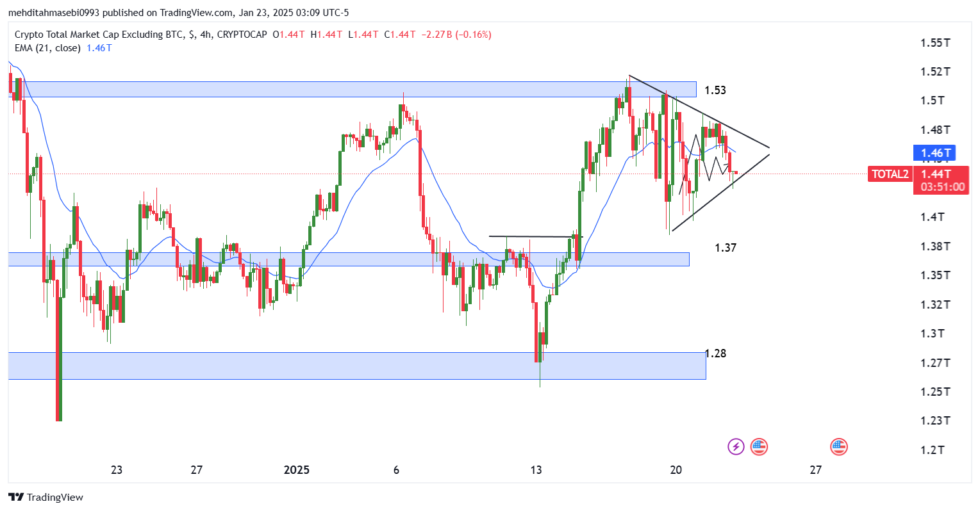
Task: Click the 1.48T price axis value
Action: (x=935, y=130)
